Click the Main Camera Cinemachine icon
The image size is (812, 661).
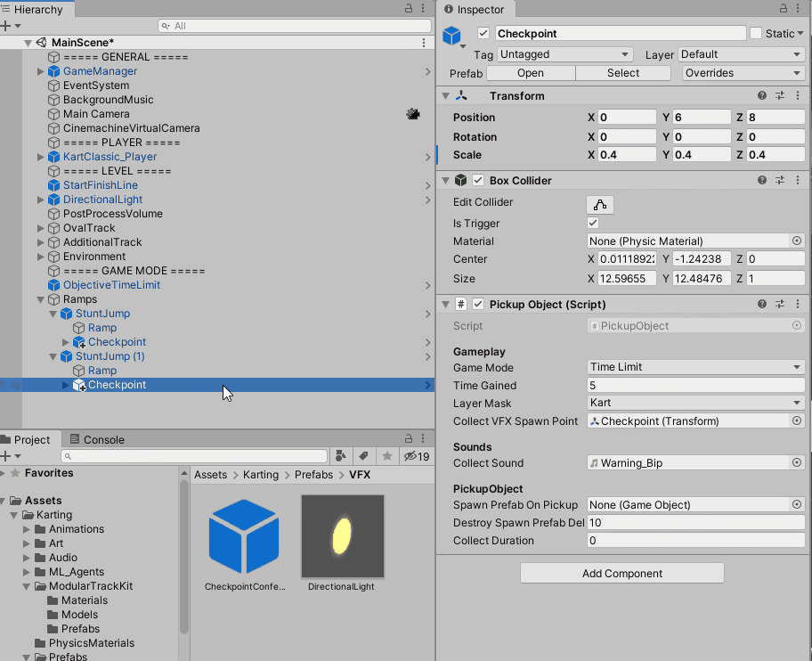tap(413, 114)
